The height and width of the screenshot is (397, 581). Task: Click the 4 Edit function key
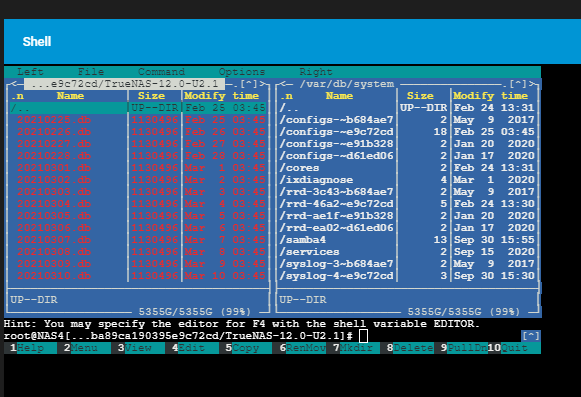click(192, 348)
